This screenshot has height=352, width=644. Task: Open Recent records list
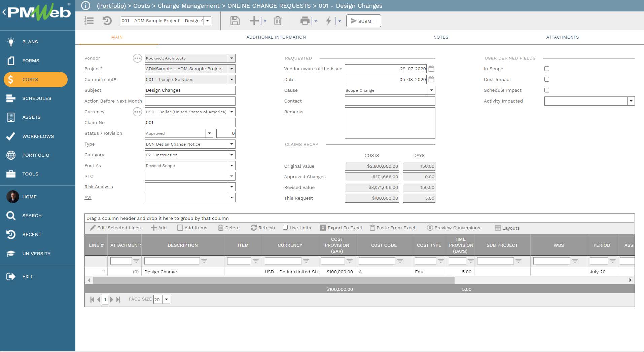click(32, 234)
